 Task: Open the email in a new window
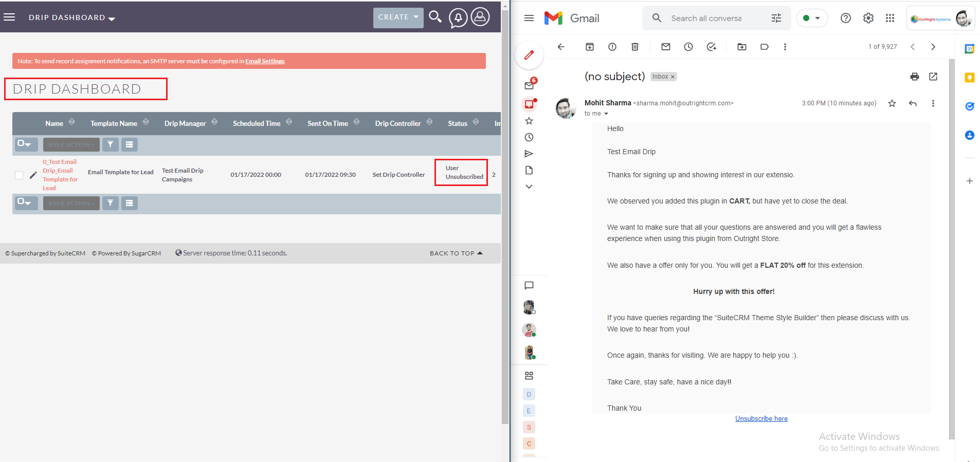[933, 77]
